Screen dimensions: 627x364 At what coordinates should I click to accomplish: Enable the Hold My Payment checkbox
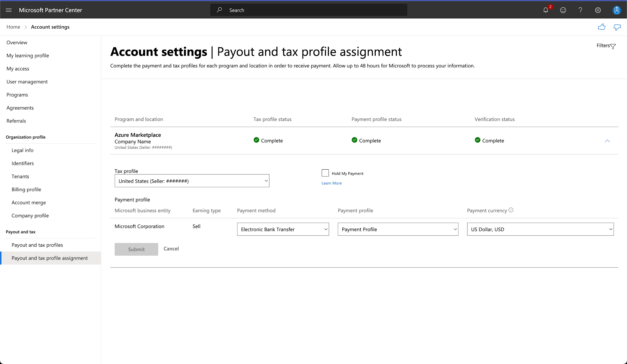click(325, 173)
